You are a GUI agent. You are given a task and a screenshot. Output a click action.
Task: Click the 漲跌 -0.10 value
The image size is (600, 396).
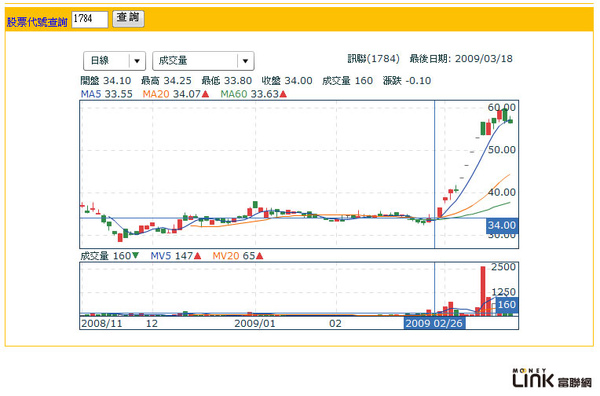407,81
